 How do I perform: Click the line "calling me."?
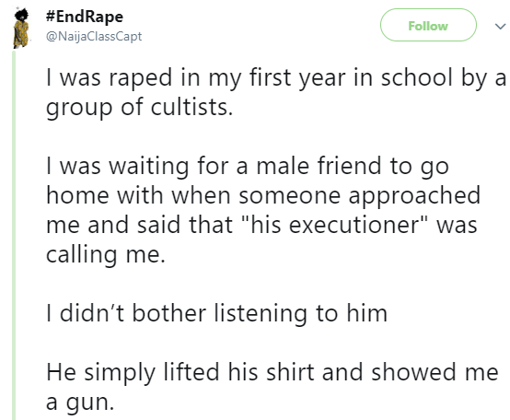(106, 254)
